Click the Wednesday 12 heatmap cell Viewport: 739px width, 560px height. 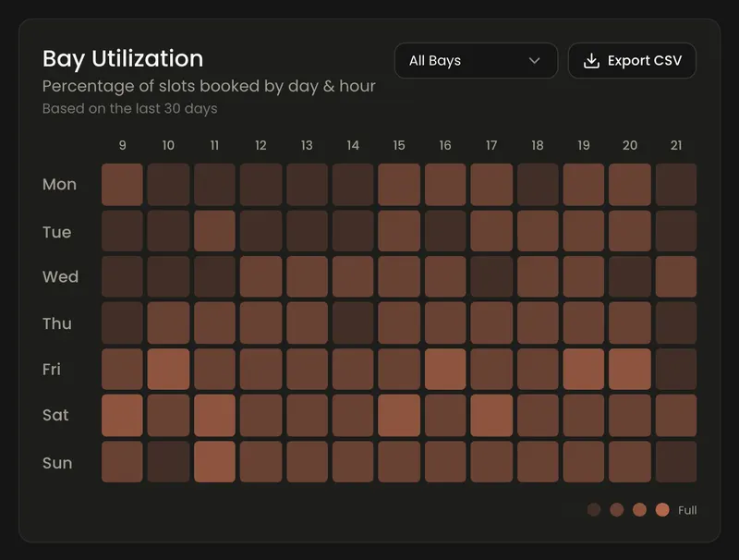click(x=260, y=276)
